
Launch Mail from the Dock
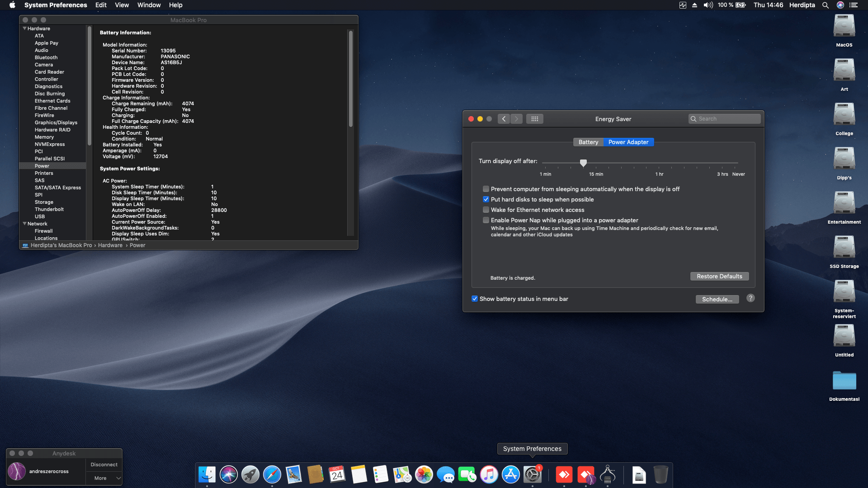point(293,474)
